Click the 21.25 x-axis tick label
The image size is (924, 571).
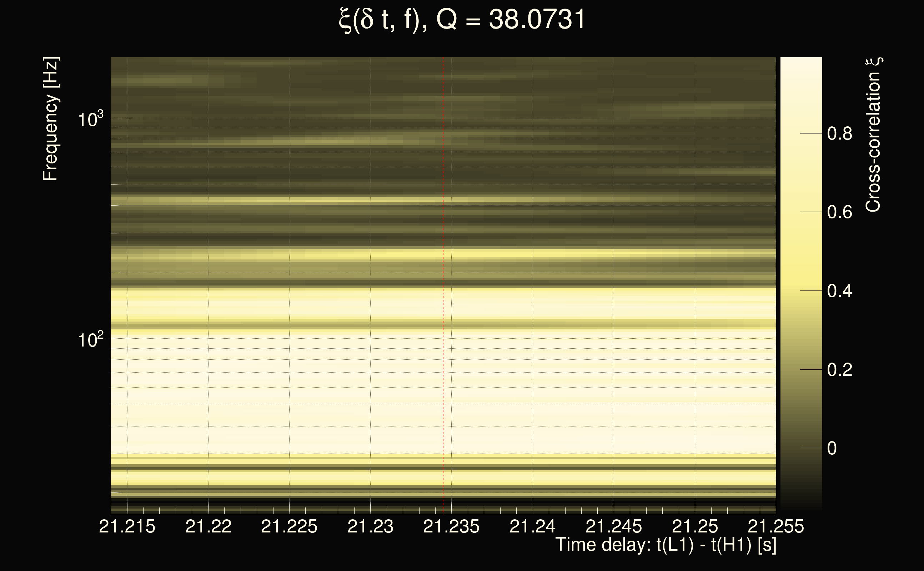coord(694,526)
